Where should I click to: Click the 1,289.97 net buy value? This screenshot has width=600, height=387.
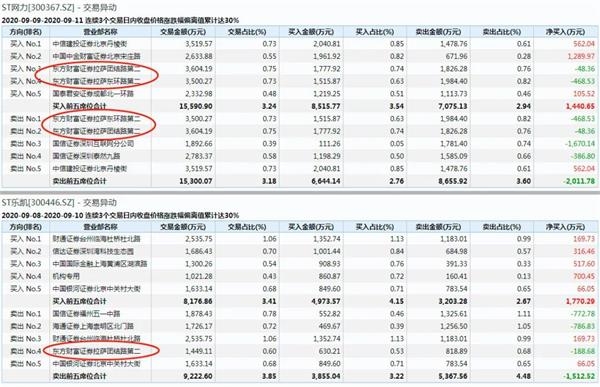pos(581,56)
